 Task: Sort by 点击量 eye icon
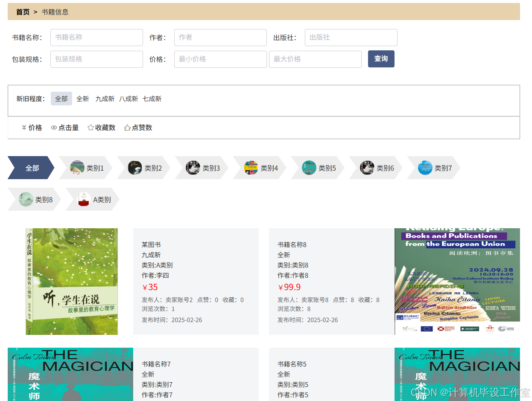54,128
